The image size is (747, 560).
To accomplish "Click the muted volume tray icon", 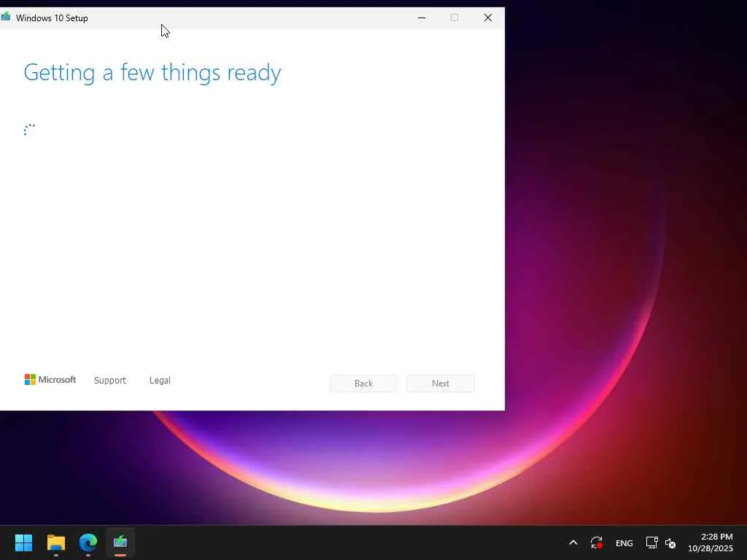I will [x=670, y=543].
